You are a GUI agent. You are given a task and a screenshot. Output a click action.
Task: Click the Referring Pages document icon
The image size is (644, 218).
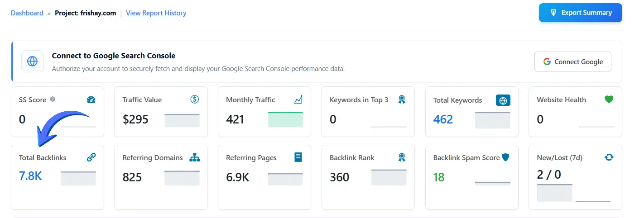point(298,157)
